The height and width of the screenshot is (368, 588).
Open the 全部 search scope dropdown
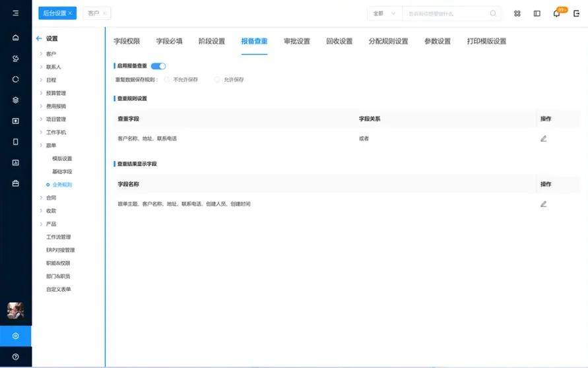tap(384, 13)
